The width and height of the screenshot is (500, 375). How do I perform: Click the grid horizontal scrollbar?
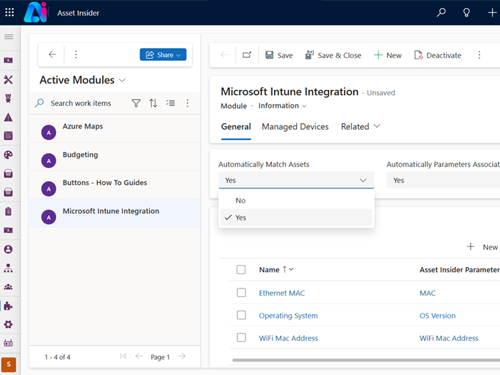[x=366, y=360]
